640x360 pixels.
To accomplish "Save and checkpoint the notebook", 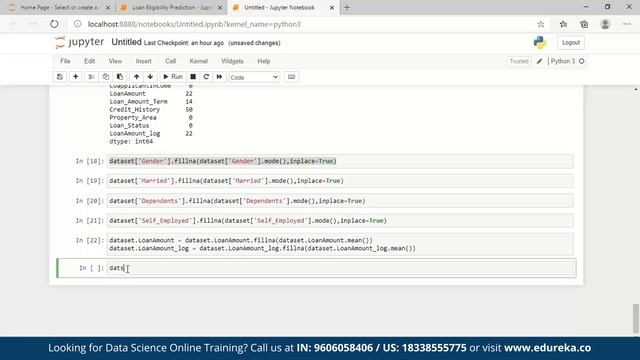I will [x=60, y=77].
